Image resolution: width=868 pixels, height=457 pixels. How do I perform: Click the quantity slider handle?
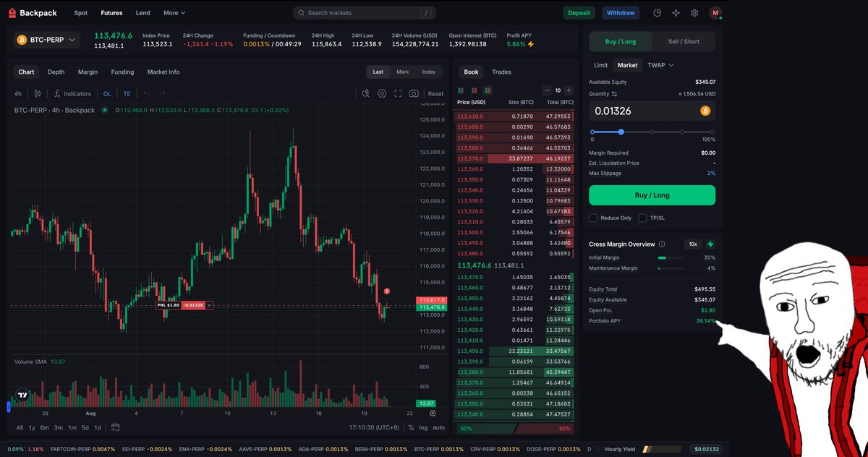tap(621, 132)
